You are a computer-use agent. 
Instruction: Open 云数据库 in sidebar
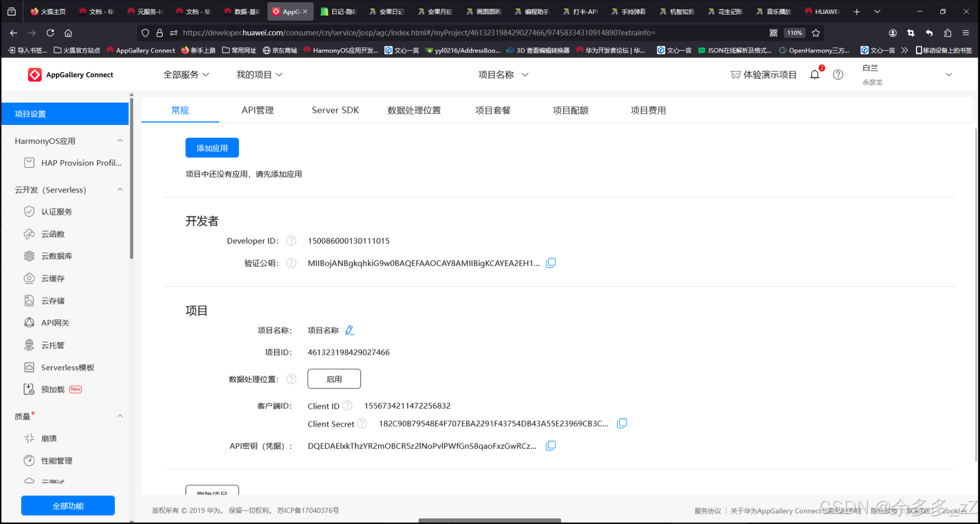coord(57,256)
